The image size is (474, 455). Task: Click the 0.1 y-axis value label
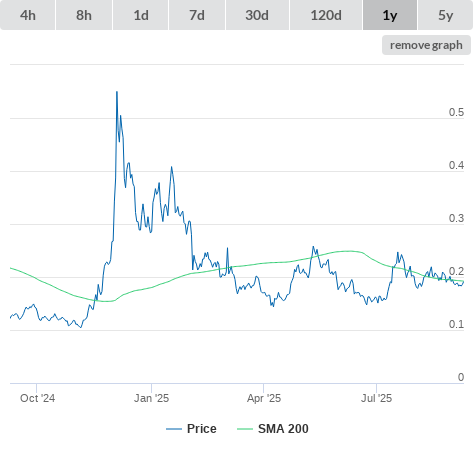click(456, 324)
